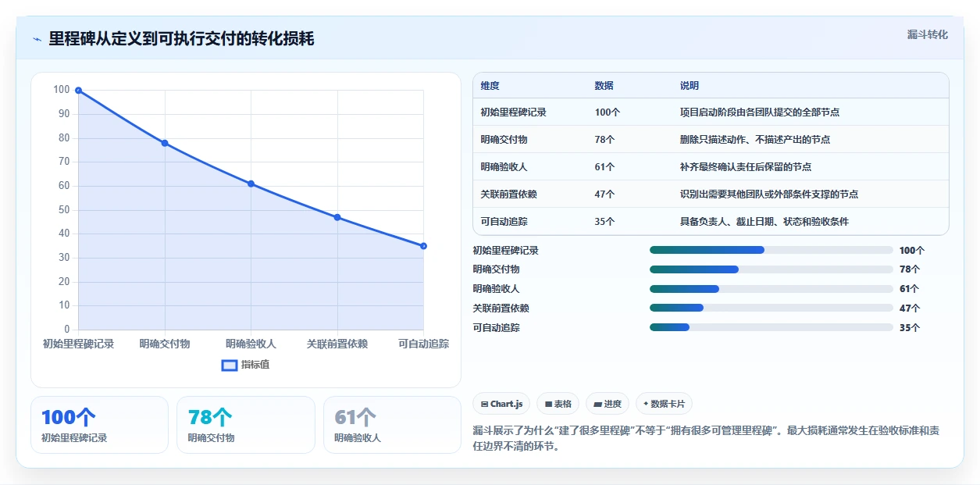This screenshot has width=980, height=485.
Task: Click the trend icon beside the panel title
Action: click(37, 39)
